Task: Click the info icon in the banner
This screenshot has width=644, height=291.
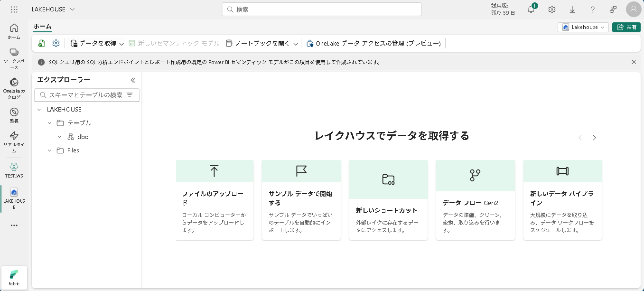Action: click(41, 62)
